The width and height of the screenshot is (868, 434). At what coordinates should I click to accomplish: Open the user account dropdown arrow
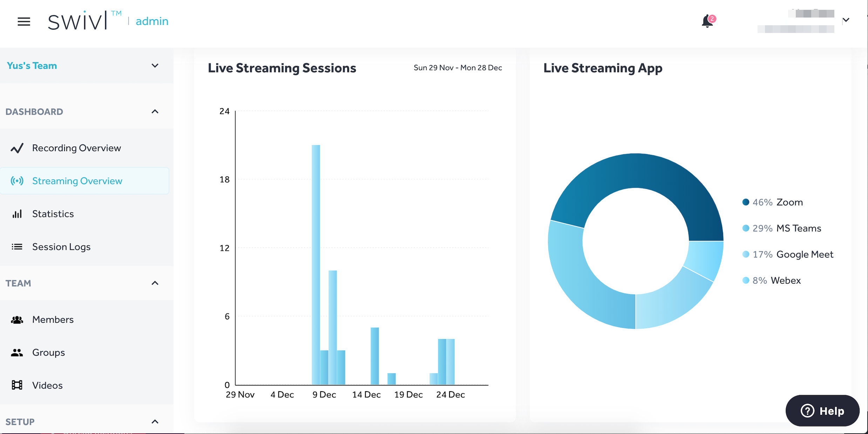(846, 20)
